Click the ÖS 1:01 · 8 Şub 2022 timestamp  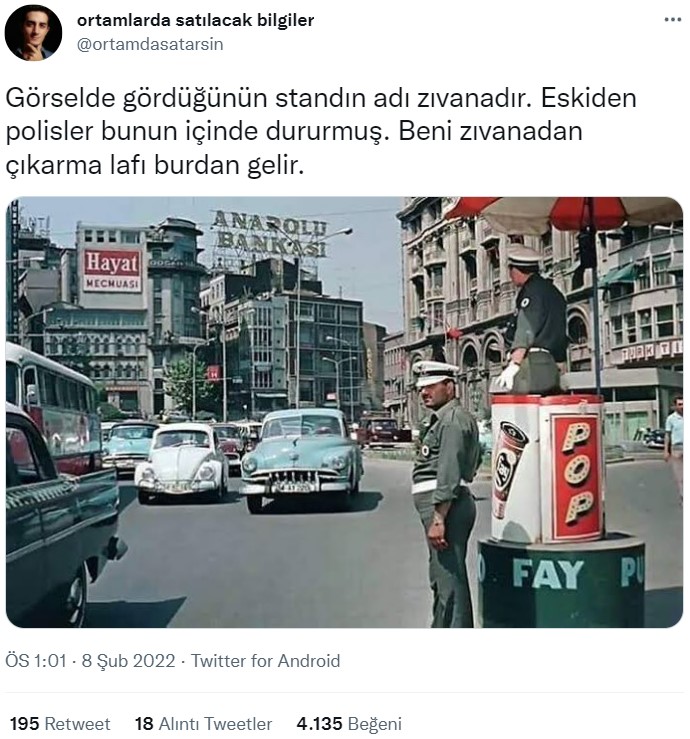click(x=90, y=661)
